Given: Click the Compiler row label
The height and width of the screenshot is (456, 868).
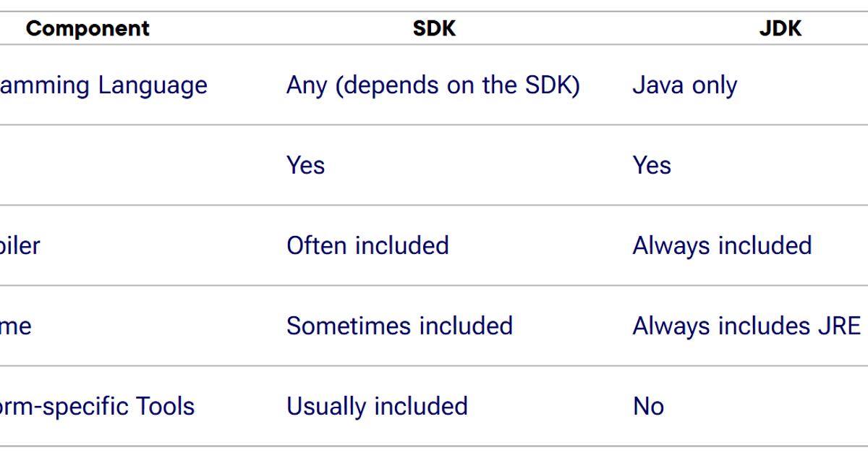Looking at the screenshot, I should tap(20, 245).
